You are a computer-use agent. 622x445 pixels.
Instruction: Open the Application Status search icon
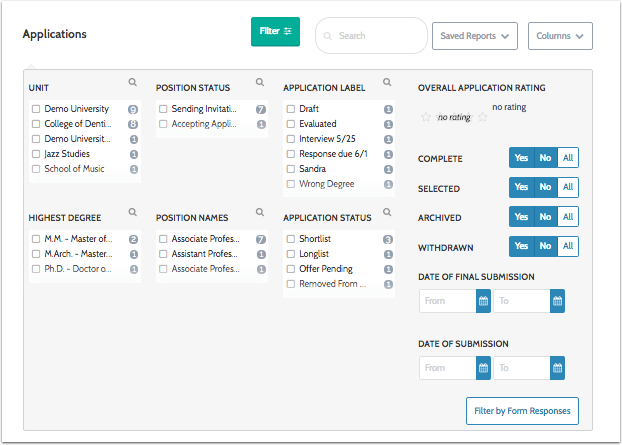pyautogui.click(x=387, y=212)
